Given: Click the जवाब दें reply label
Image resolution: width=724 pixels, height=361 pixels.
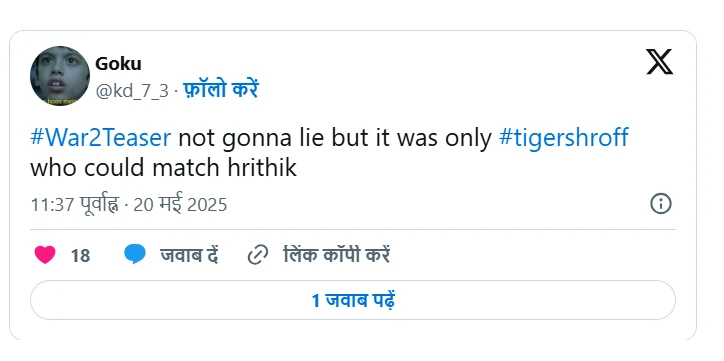Looking at the screenshot, I should 189,255.
